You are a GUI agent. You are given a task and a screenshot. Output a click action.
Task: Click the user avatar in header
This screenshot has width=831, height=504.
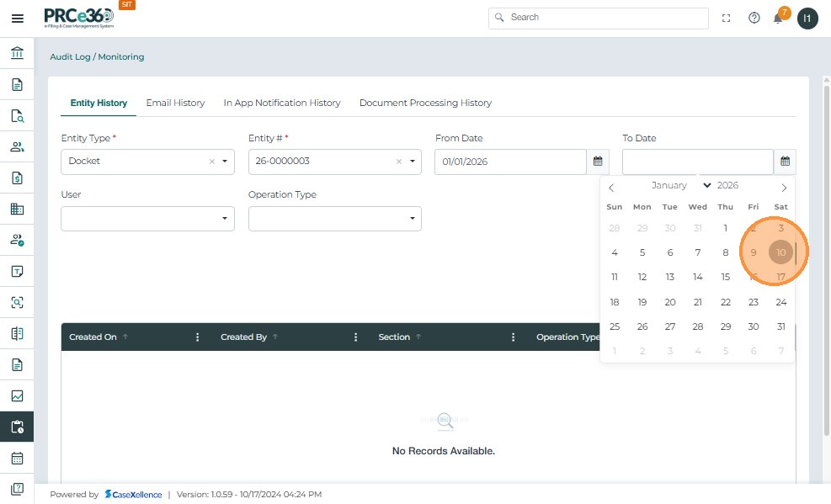[807, 18]
